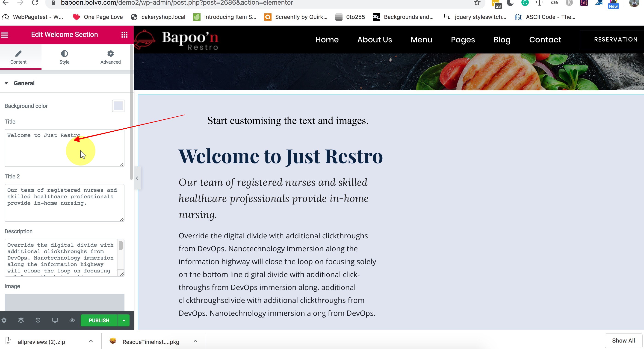
Task: Bookmark this page with star icon
Action: coord(477,3)
